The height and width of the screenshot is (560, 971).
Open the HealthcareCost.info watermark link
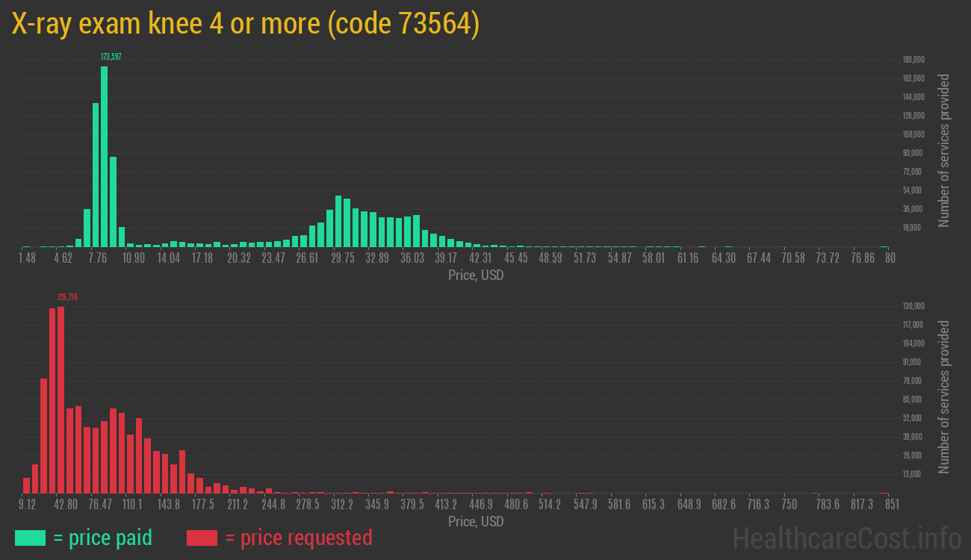(846, 538)
